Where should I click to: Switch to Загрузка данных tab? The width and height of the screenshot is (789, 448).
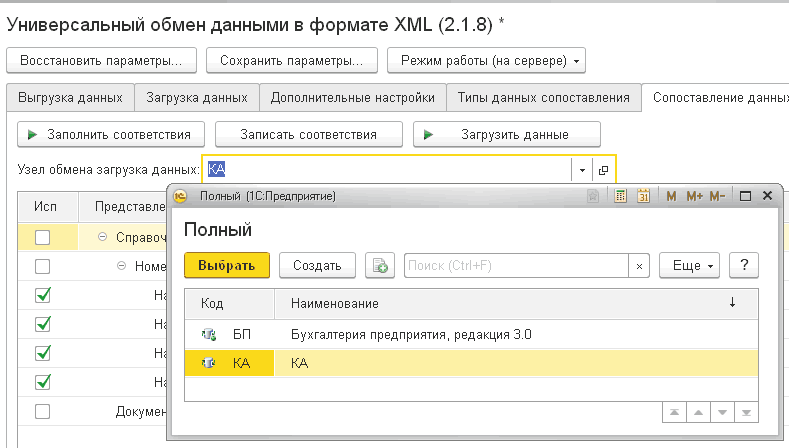(197, 98)
